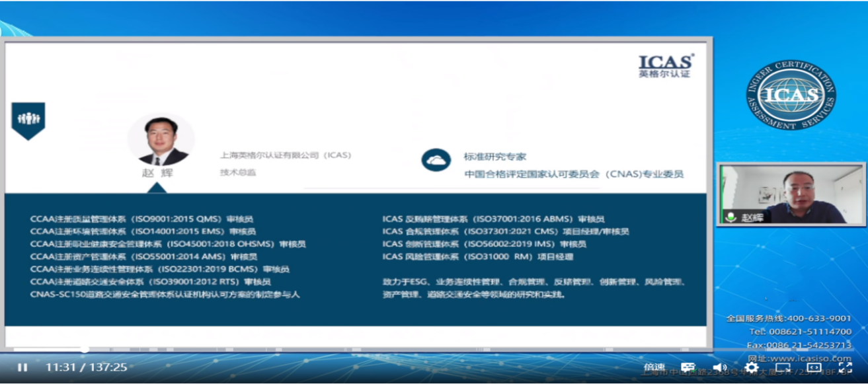Click the ISO56002:2019 IMS line
This screenshot has width=868, height=384.
tap(485, 244)
